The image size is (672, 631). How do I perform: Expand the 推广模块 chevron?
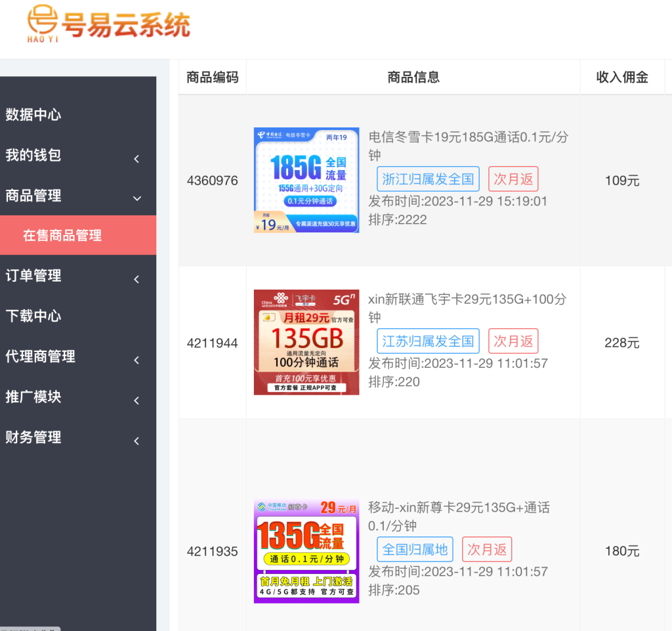click(136, 401)
